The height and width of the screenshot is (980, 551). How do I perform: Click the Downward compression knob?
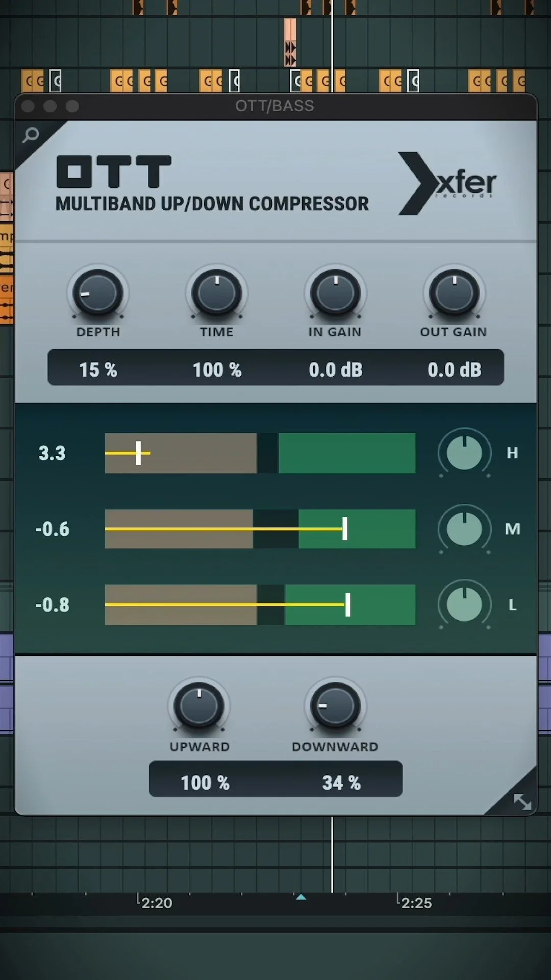(x=335, y=706)
